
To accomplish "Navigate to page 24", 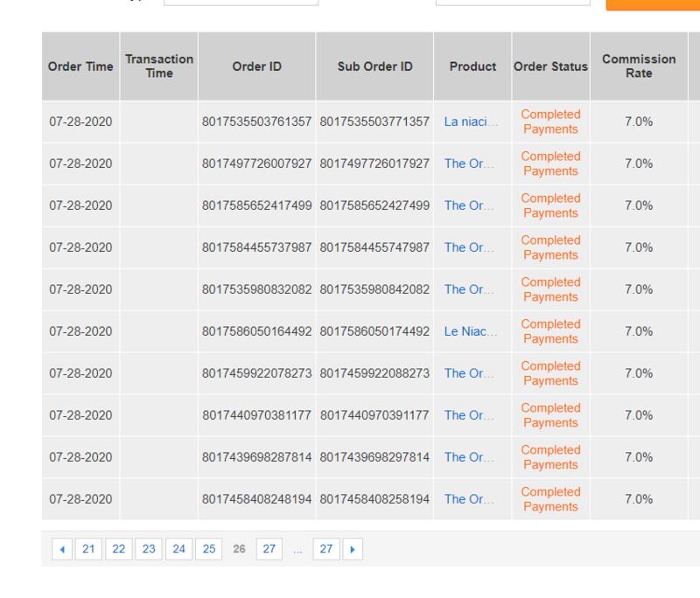I will pos(178,549).
